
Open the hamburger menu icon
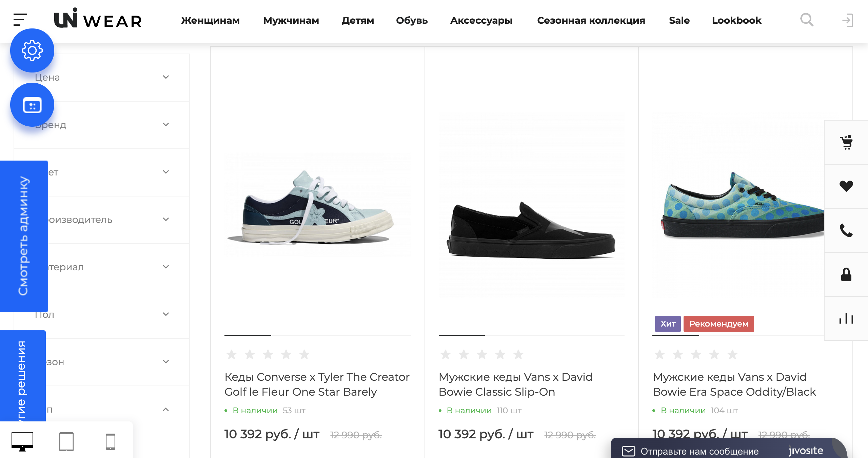tap(20, 20)
